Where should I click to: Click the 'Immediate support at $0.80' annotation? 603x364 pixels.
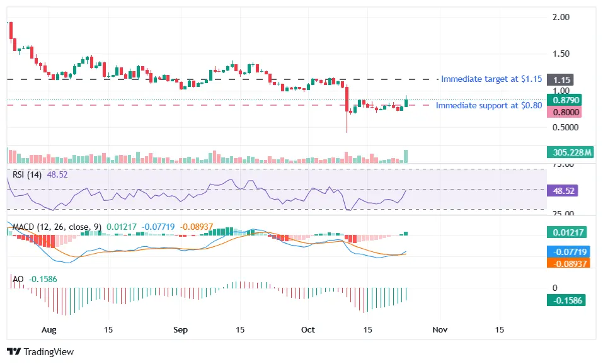tap(489, 105)
